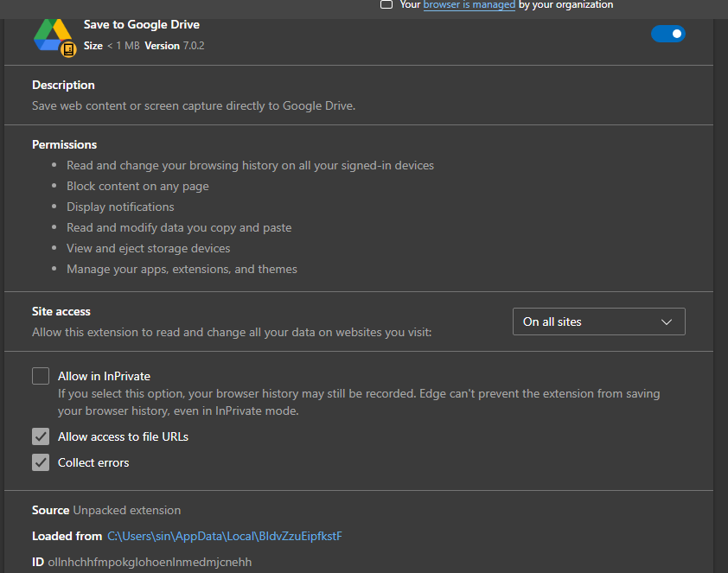The width and height of the screenshot is (728, 573).
Task: Disable the Save to Google Drive extension toggle
Action: point(667,34)
